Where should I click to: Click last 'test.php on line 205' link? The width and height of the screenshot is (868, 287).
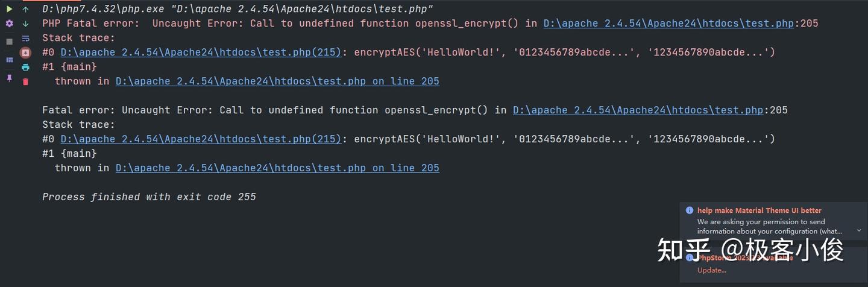pos(277,168)
